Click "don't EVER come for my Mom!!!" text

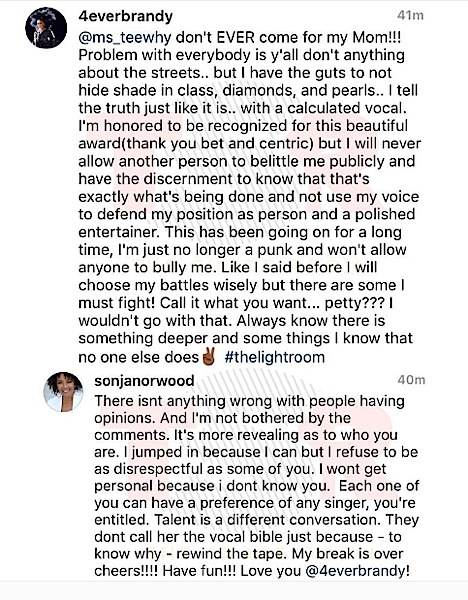288,38
